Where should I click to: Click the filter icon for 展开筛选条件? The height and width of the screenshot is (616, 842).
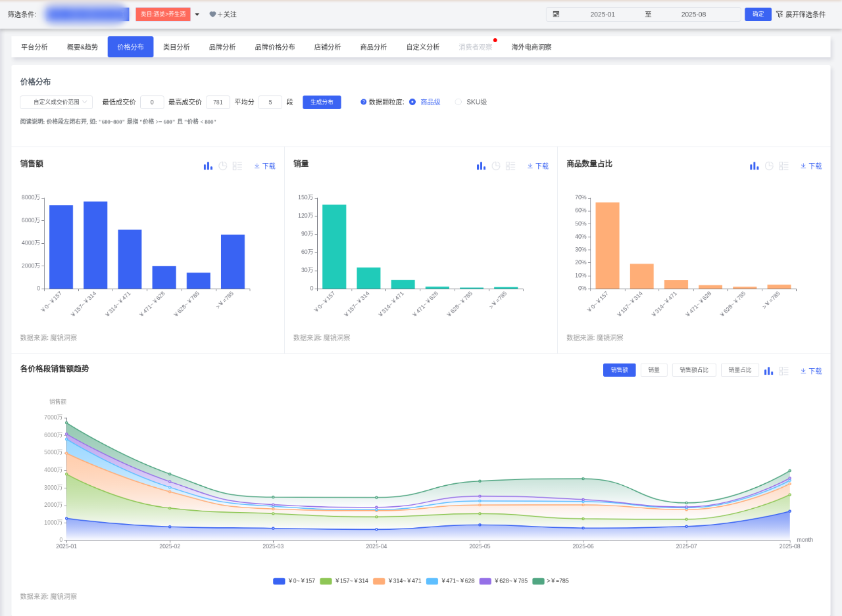point(779,14)
